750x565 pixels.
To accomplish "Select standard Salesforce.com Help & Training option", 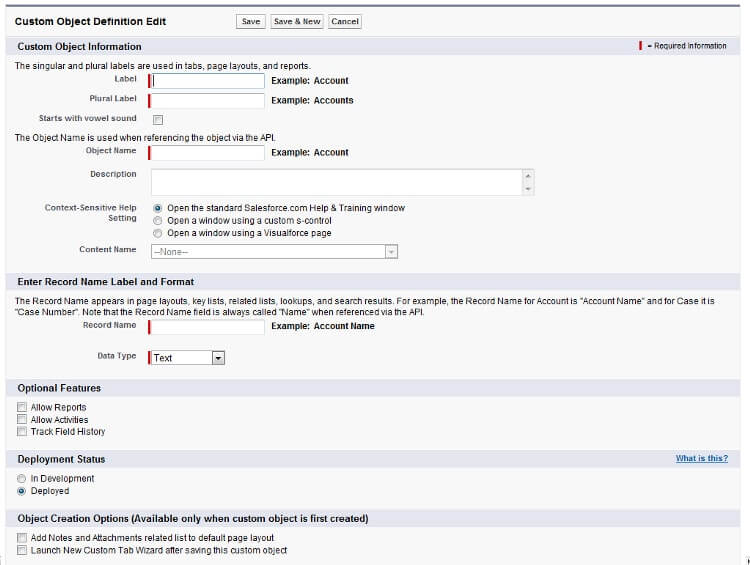I will point(157,208).
